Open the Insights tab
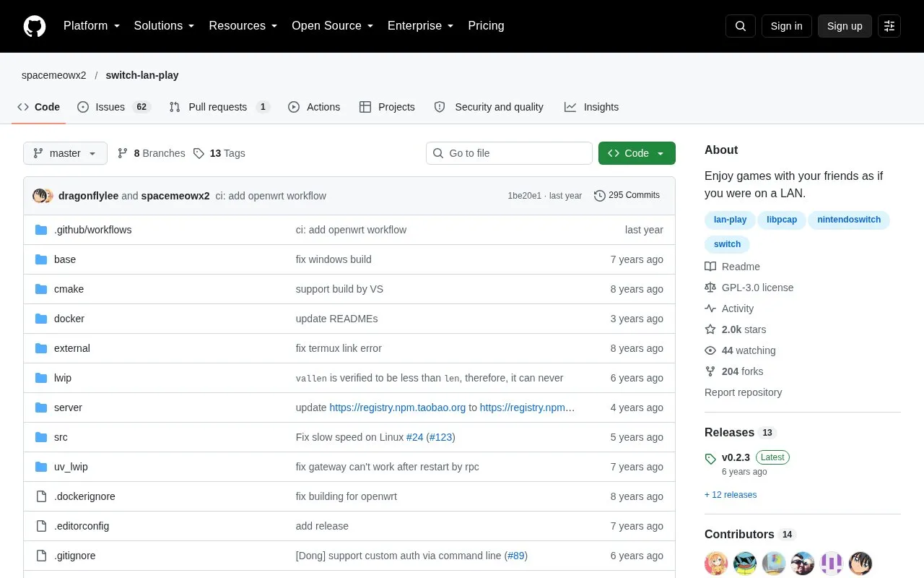 (x=592, y=107)
